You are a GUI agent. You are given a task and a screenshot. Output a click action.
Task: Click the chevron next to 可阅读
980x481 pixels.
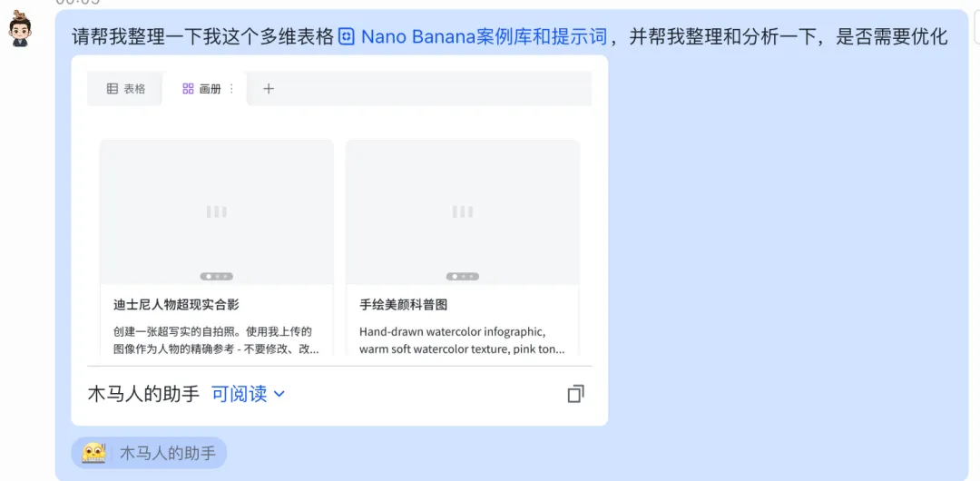pos(279,394)
